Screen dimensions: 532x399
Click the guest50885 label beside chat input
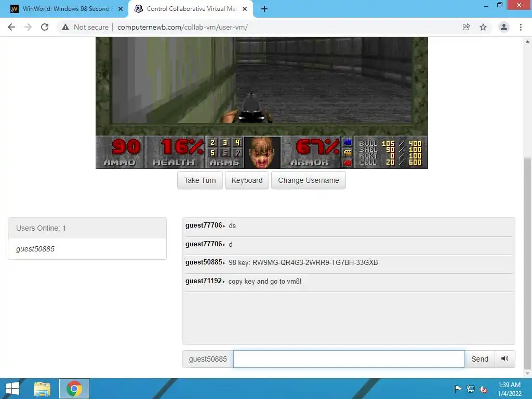pyautogui.click(x=208, y=359)
